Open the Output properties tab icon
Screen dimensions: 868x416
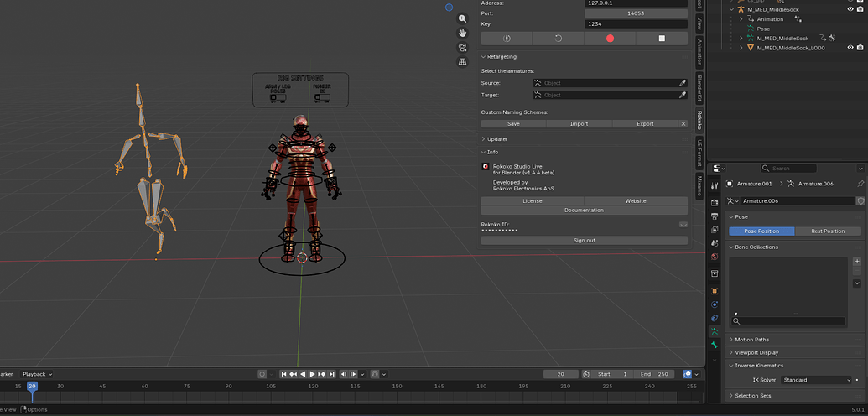coord(715,216)
